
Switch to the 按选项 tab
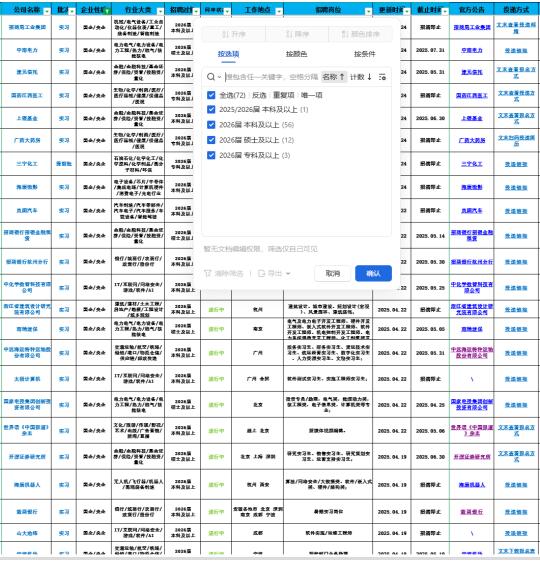point(228,54)
